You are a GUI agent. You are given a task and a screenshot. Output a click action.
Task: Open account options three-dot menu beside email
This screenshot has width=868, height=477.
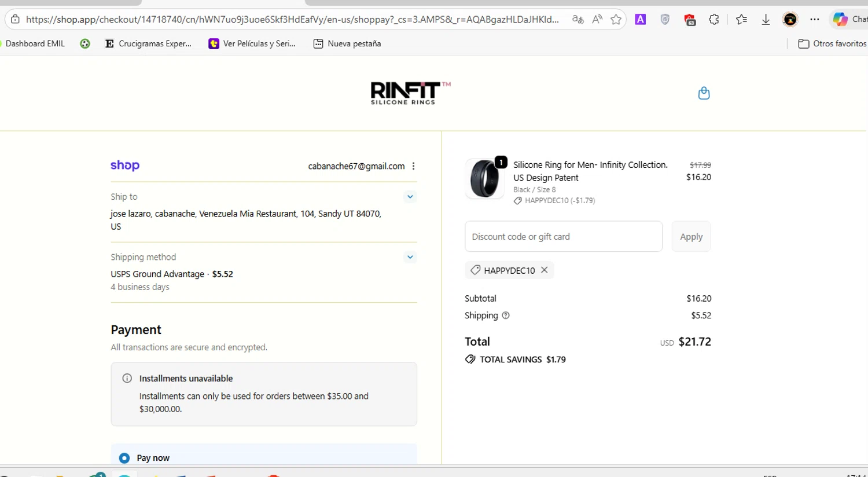tap(413, 166)
